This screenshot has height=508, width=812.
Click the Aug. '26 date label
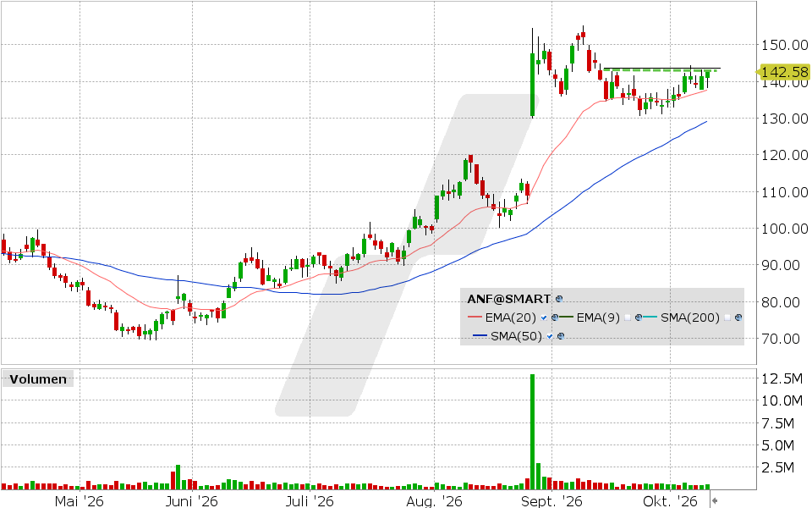(434, 501)
